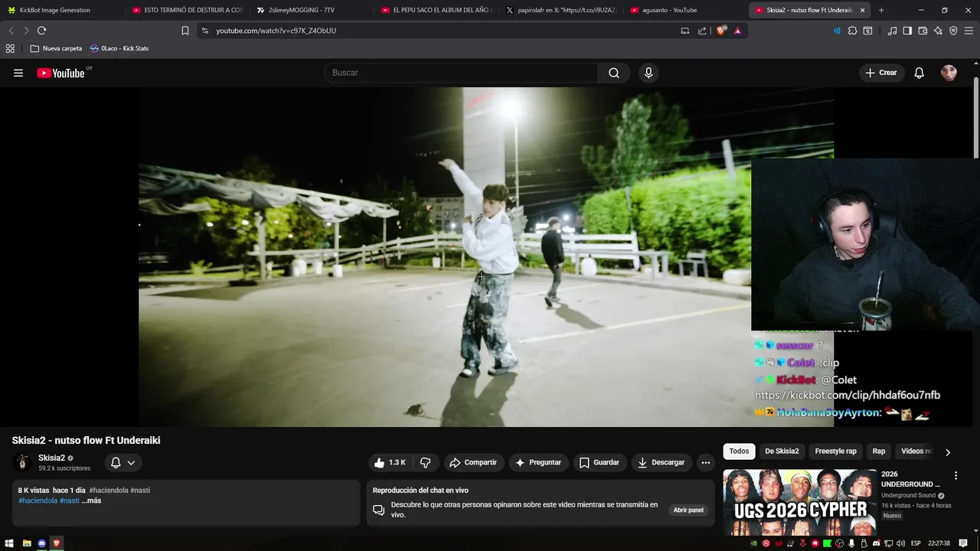Open Brave Rewards triangle icon
This screenshot has width=980, height=551.
pos(737,31)
